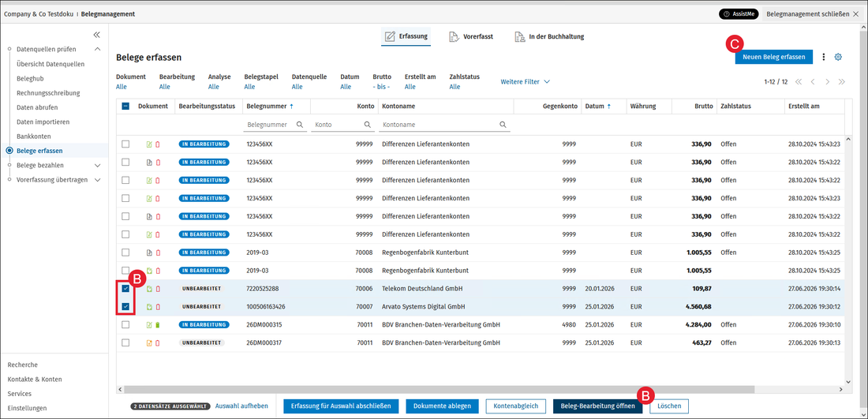Collapse the left navigation sidebar
Viewport: 868px width, 419px height.
[96, 35]
